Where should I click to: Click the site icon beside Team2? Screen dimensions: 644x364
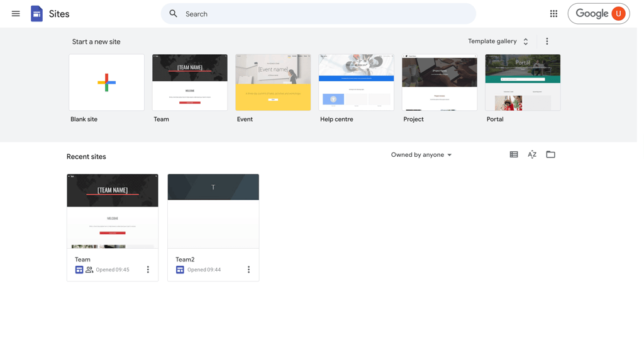pyautogui.click(x=180, y=270)
